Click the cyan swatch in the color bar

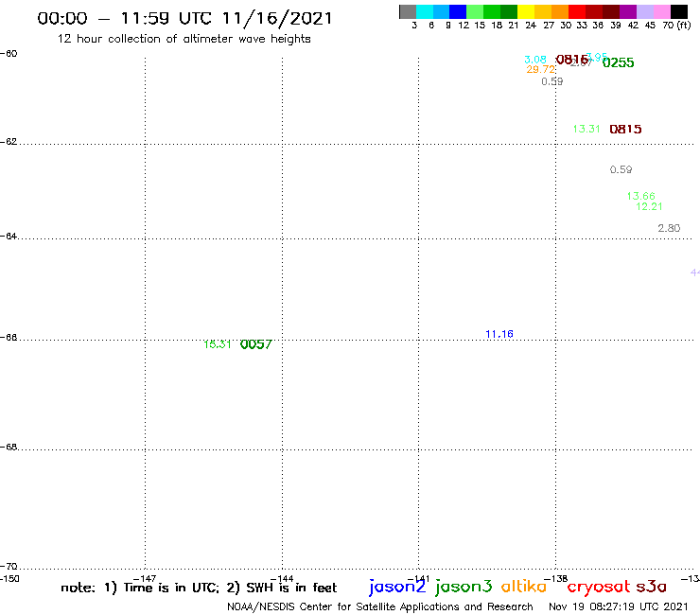tap(425, 11)
